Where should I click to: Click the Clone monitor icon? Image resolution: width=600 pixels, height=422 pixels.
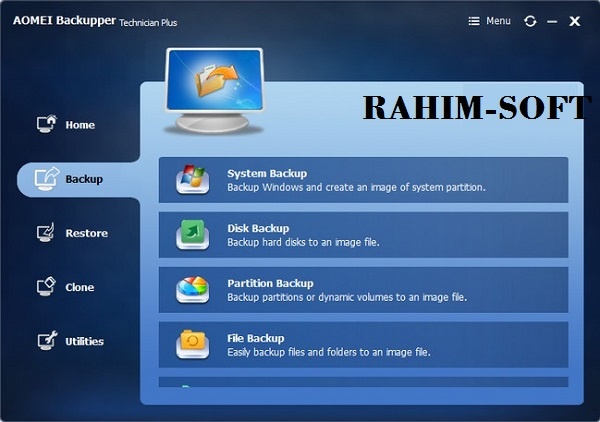click(46, 287)
